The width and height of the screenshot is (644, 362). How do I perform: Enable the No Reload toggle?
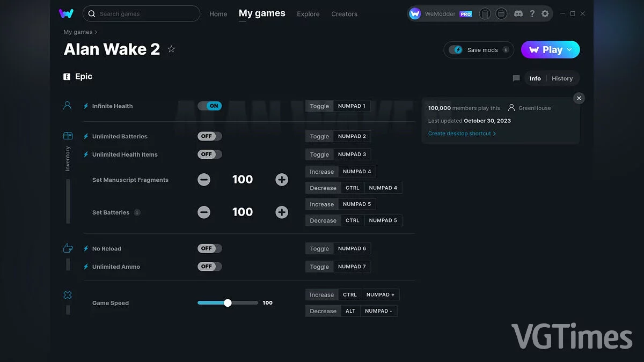coord(209,249)
